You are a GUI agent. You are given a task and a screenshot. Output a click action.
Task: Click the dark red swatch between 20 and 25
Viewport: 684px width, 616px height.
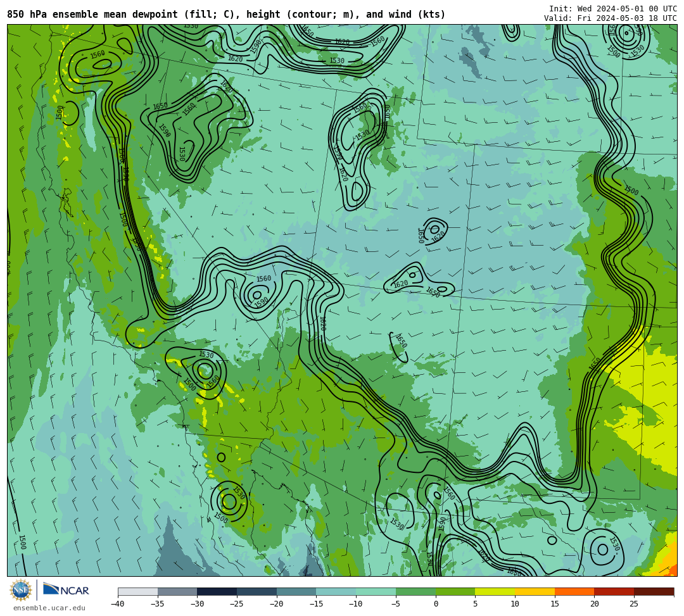(x=614, y=591)
